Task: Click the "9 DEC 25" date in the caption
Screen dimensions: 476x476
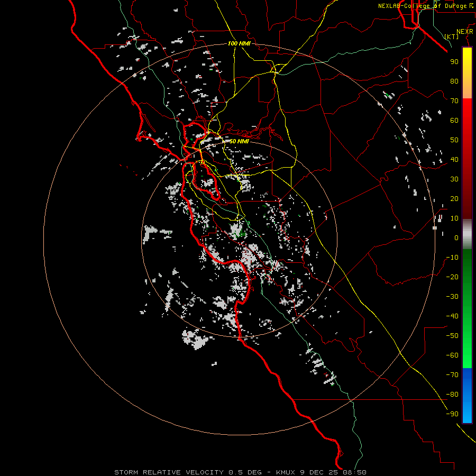Action: (320, 472)
